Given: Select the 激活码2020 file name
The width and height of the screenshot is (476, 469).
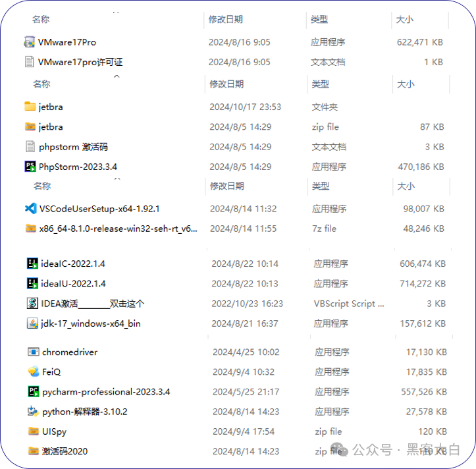Looking at the screenshot, I should point(65,451).
